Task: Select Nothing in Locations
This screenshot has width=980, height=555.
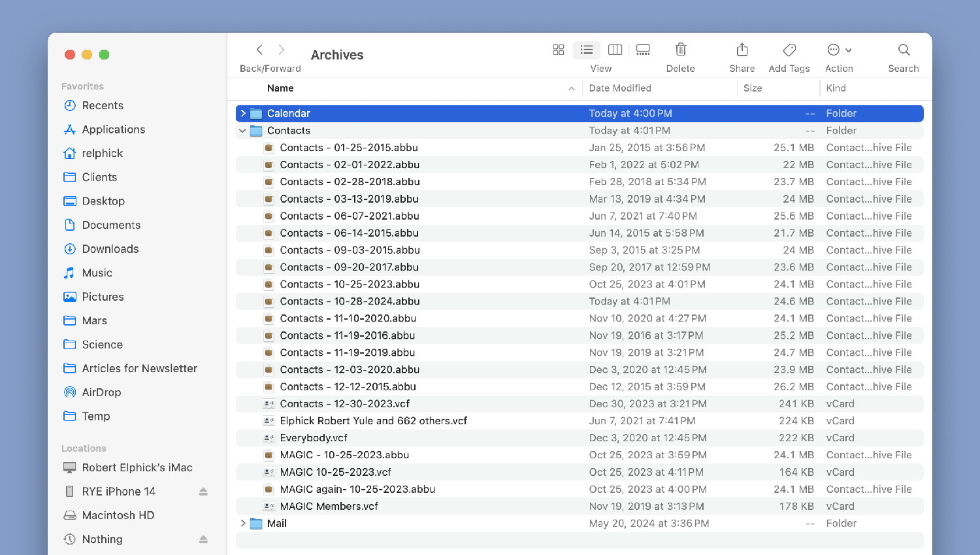Action: pyautogui.click(x=102, y=539)
